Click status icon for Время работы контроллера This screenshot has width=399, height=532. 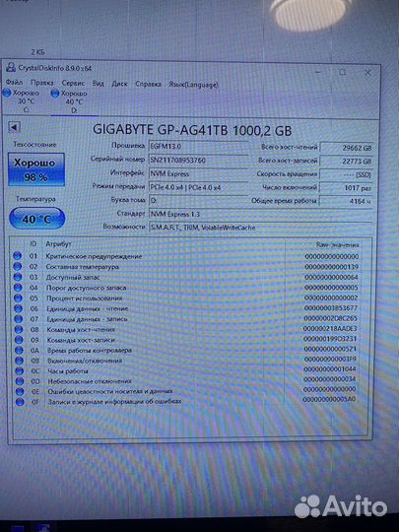(19, 350)
